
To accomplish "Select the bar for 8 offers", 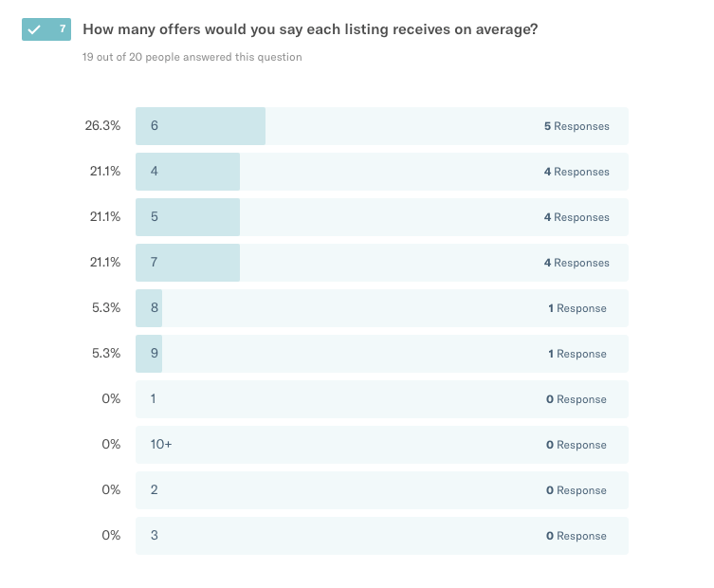I will pos(381,308).
